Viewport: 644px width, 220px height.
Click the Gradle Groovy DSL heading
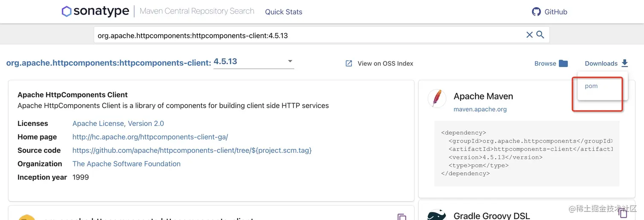[x=492, y=216]
